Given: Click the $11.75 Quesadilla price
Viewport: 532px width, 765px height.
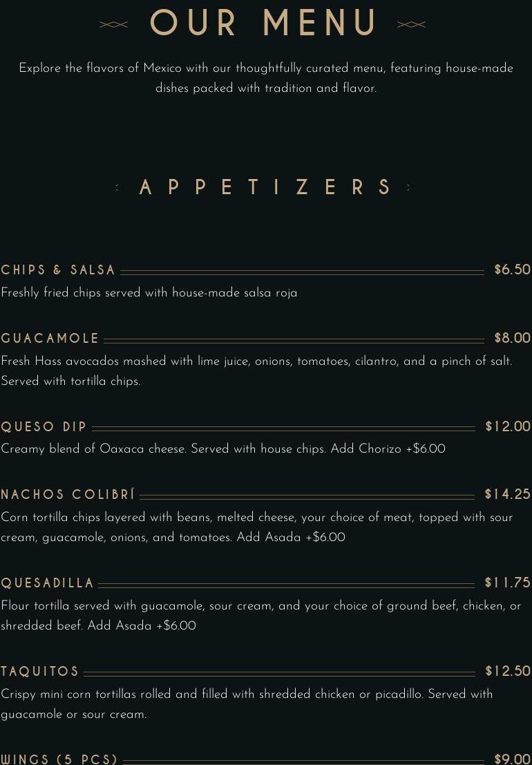Looking at the screenshot, I should tap(508, 583).
